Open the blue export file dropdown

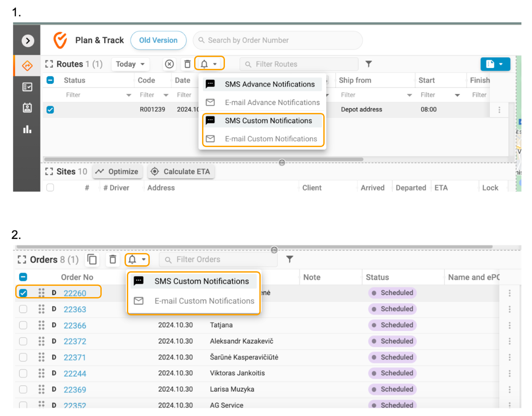(495, 64)
